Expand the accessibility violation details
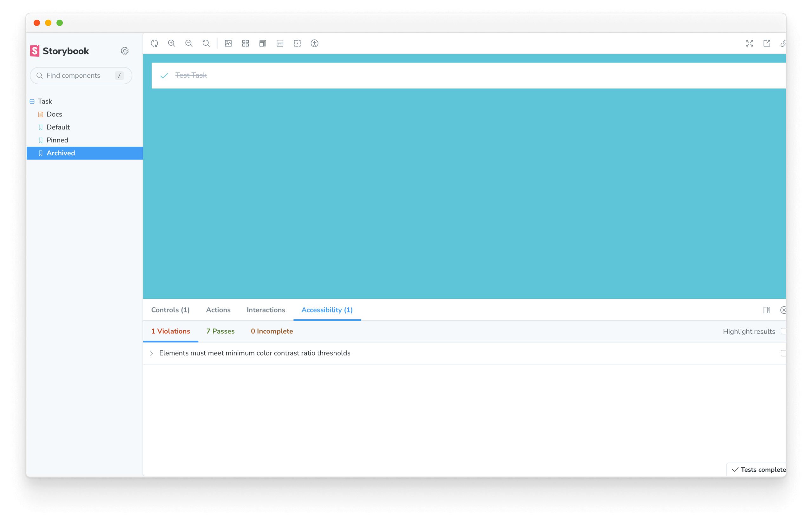Image resolution: width=812 pixels, height=522 pixels. coord(153,353)
